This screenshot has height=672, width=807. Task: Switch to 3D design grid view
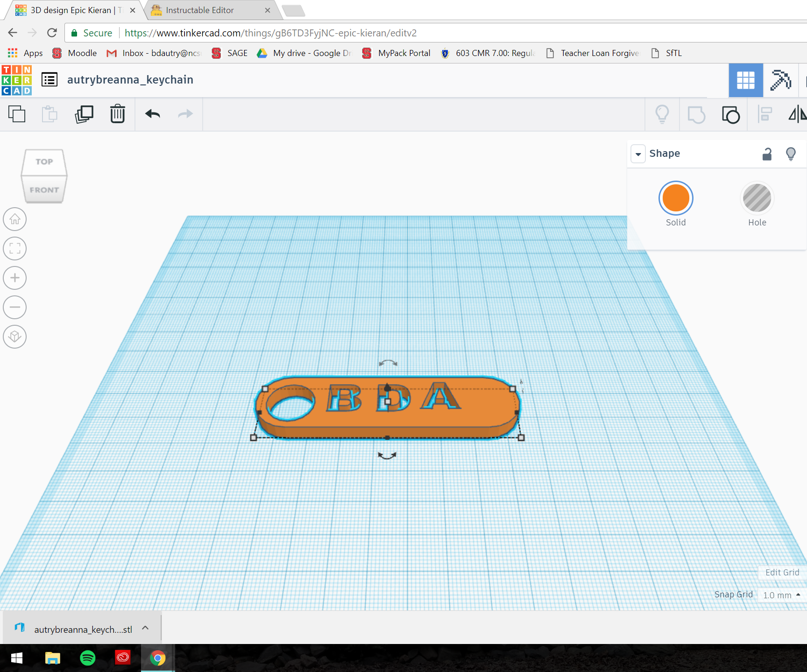tap(746, 80)
